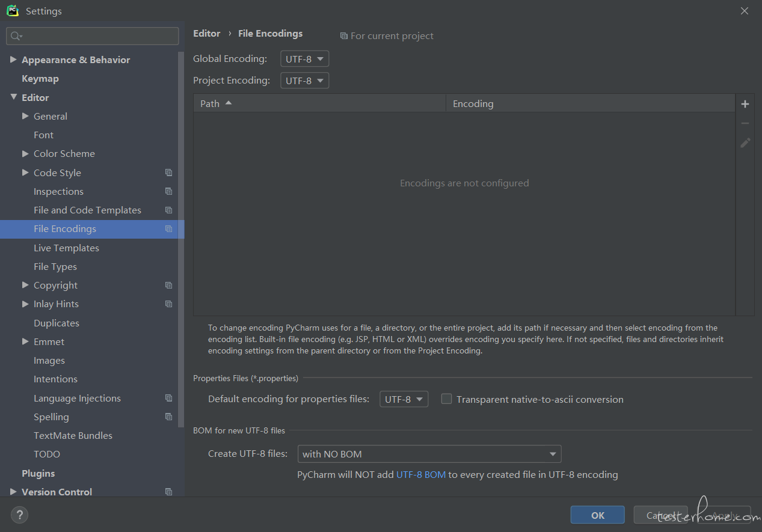Viewport: 762px width, 532px height.
Task: Open Language Injections settings
Action: tap(77, 399)
